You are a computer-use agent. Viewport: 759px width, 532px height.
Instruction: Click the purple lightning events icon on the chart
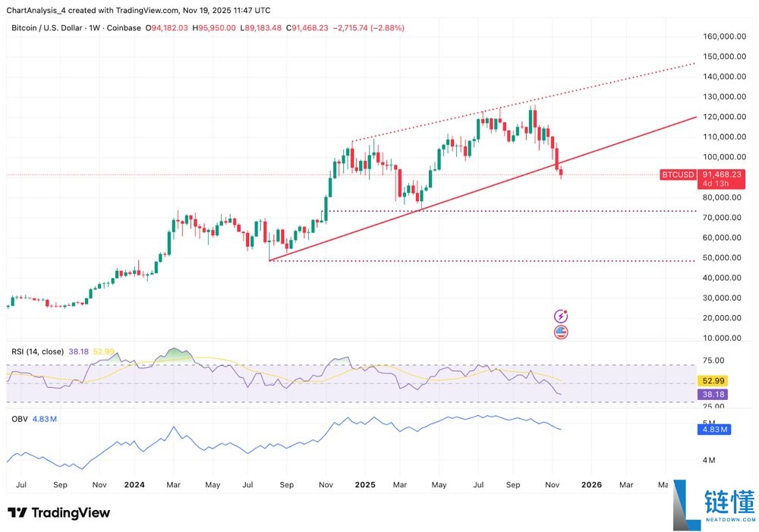click(x=560, y=316)
